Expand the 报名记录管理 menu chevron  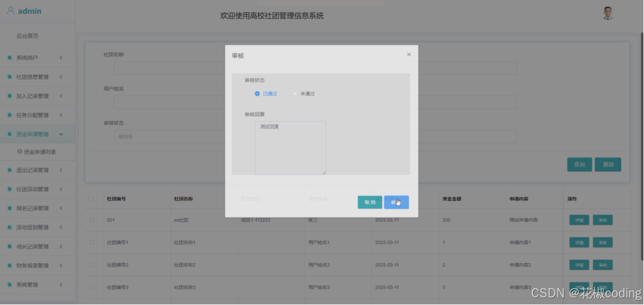click(61, 208)
